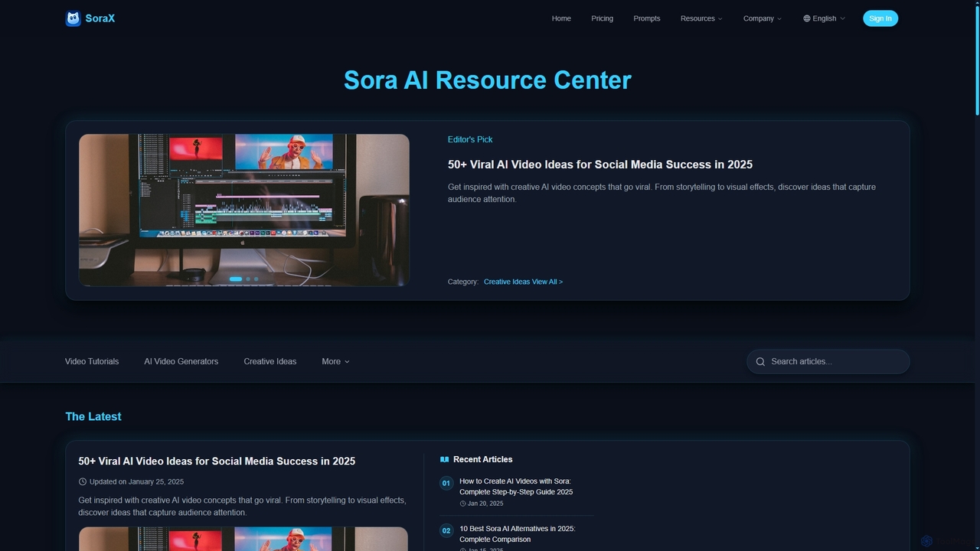Click the globe language icon
Image resolution: width=980 pixels, height=551 pixels.
807,18
